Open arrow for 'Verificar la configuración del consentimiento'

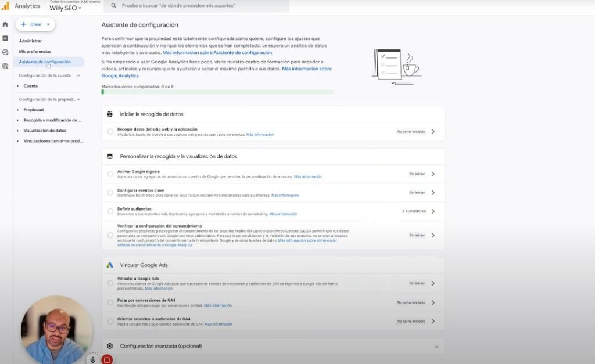pyautogui.click(x=433, y=235)
